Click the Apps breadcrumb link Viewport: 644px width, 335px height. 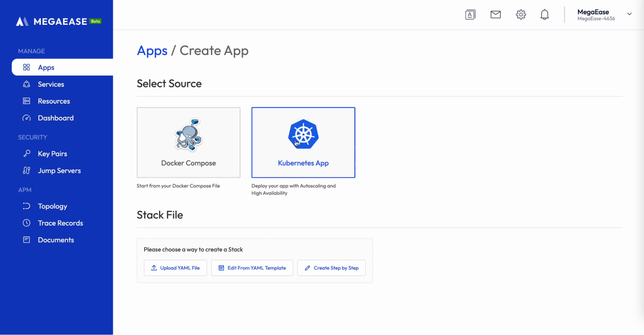152,51
